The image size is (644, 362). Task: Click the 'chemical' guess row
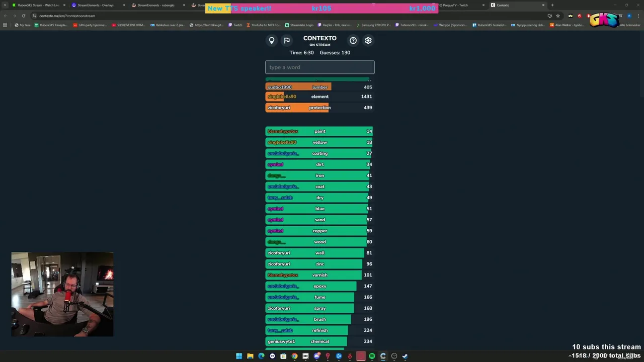click(x=320, y=341)
